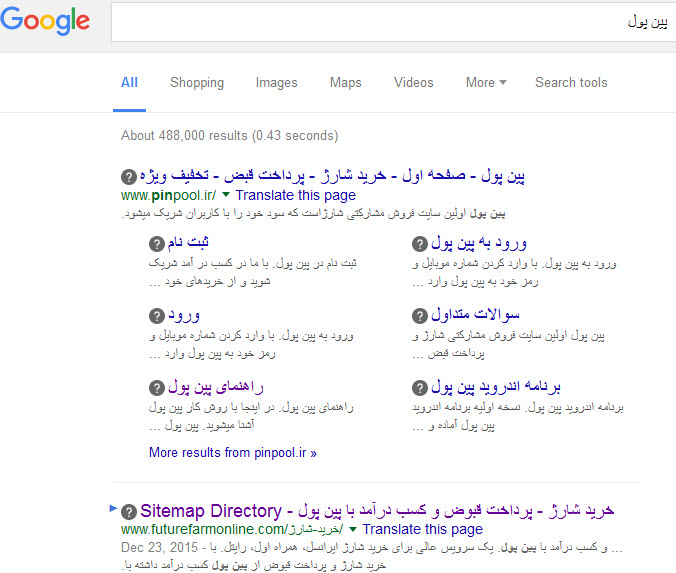
Task: Open green dropdown arrow next to www.pinpool.ir
Action: click(226, 195)
